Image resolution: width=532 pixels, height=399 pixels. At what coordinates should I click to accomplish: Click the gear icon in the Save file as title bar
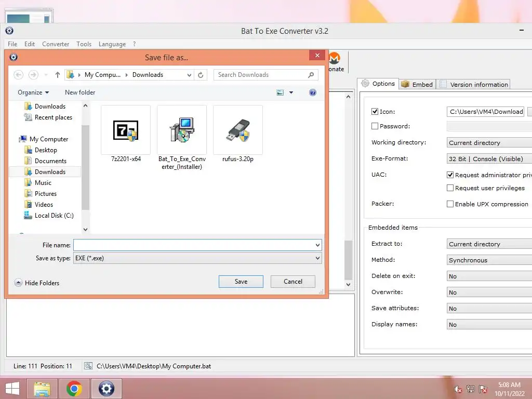[13, 57]
